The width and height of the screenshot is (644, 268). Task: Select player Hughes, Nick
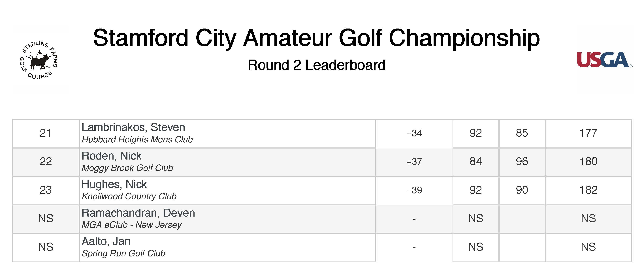114,184
